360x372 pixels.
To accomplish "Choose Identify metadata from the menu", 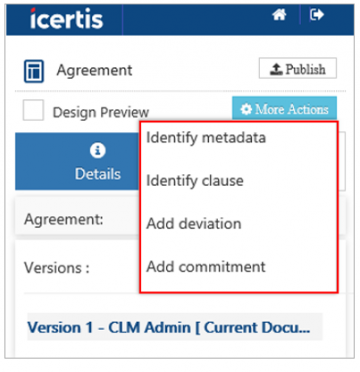I will point(206,138).
